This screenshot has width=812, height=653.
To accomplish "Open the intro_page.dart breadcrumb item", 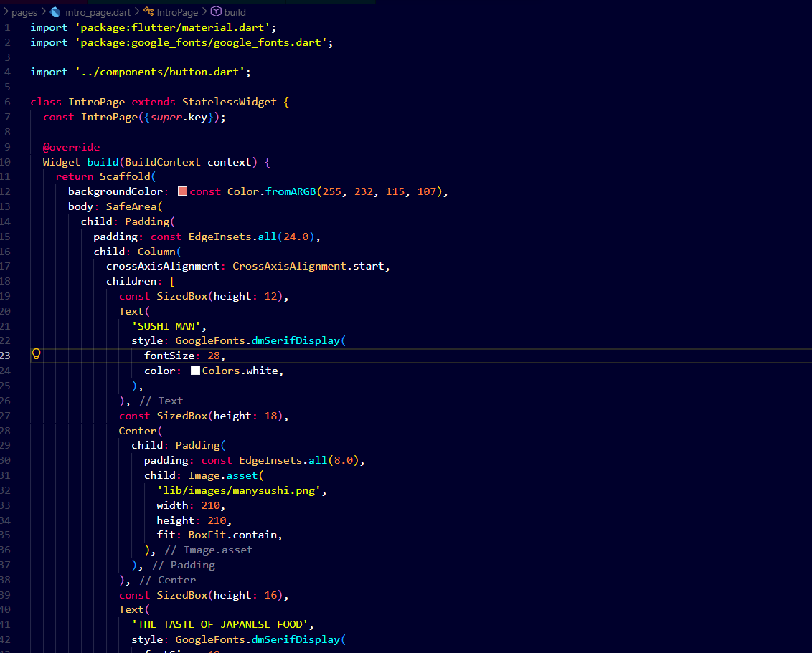I will [98, 12].
